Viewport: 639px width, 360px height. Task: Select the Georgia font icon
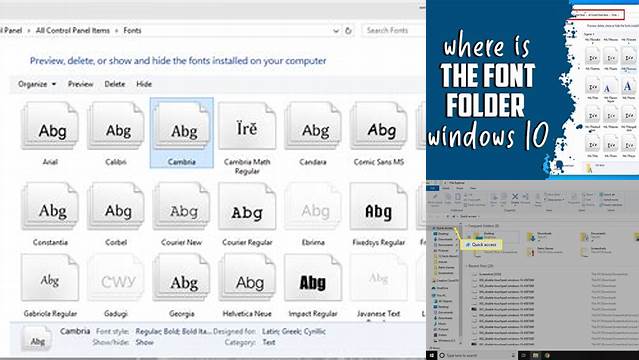tap(182, 278)
